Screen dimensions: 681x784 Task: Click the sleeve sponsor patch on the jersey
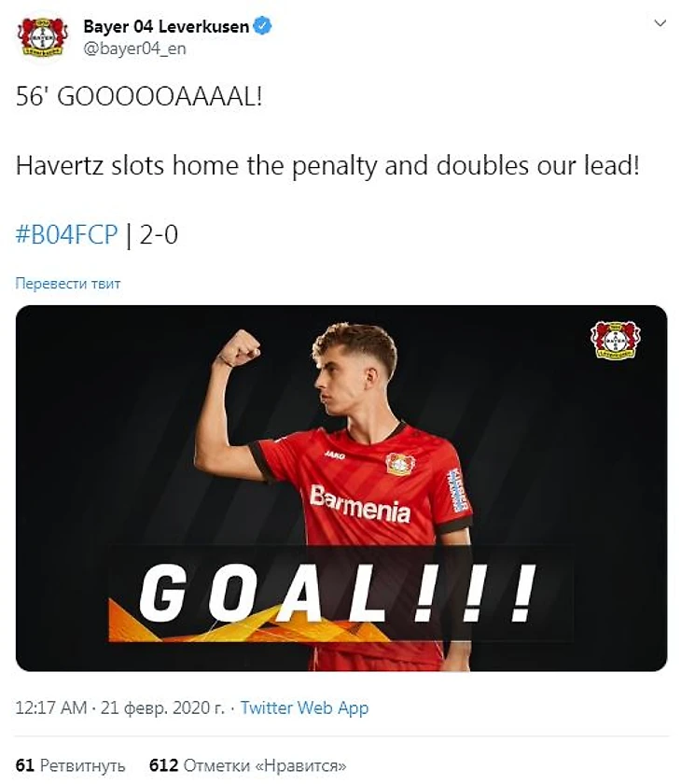pos(457,491)
